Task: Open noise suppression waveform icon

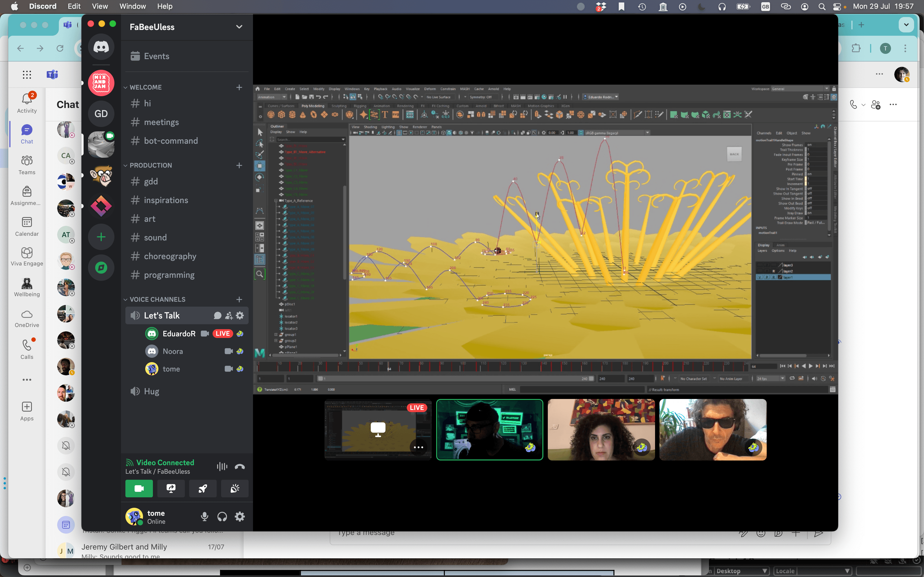Action: 222,466
